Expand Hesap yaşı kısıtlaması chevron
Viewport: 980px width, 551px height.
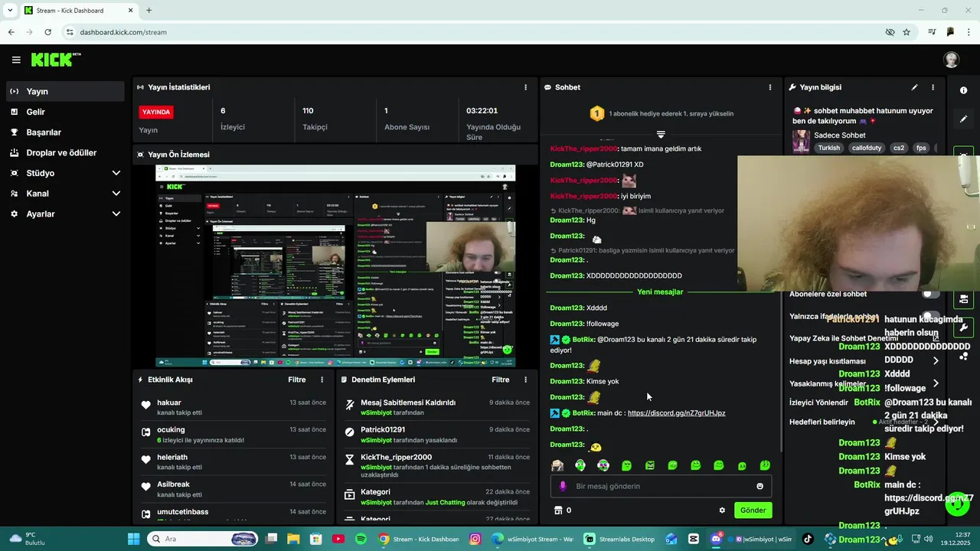(936, 360)
